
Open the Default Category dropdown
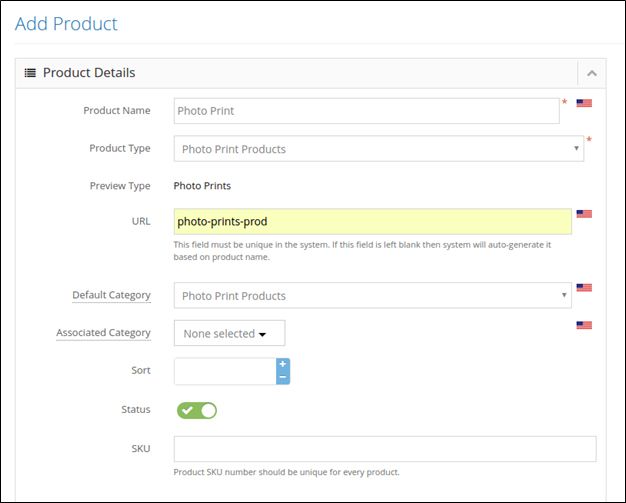[372, 295]
